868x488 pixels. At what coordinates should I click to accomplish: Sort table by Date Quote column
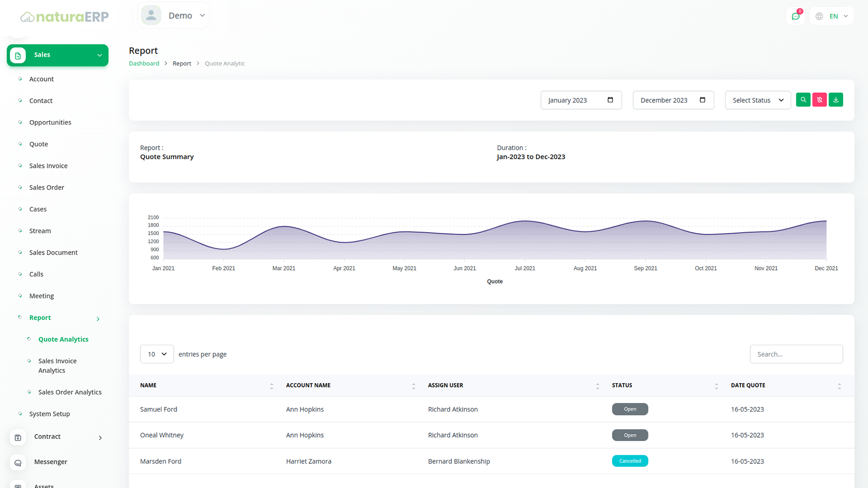pos(839,386)
